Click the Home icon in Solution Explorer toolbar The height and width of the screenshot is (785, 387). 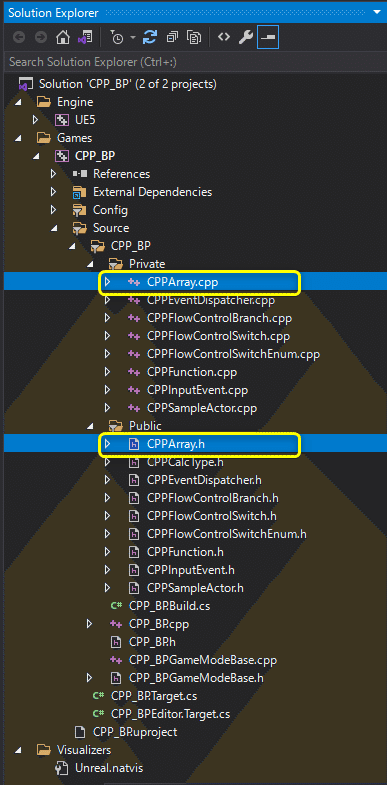(x=63, y=38)
